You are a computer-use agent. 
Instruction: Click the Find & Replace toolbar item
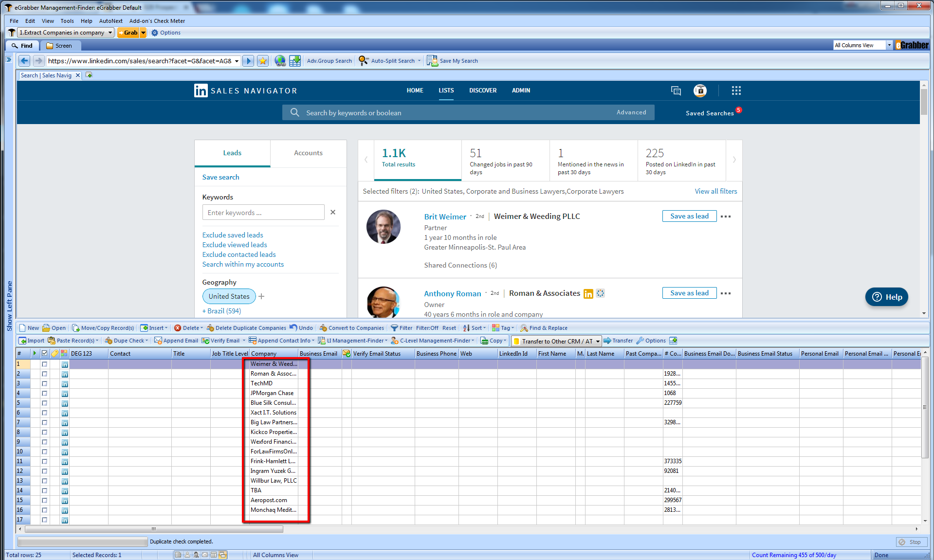coord(544,328)
